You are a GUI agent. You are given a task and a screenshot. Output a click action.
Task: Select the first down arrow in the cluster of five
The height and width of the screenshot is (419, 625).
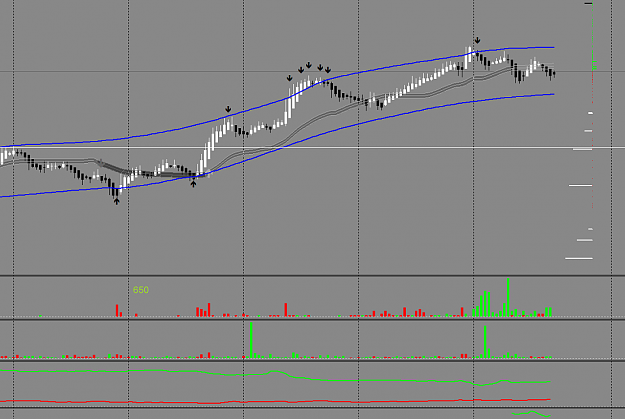[289, 78]
